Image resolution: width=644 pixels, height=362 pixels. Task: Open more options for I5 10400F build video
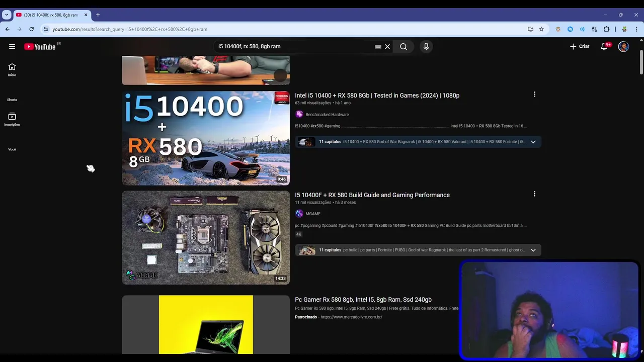[534, 194]
